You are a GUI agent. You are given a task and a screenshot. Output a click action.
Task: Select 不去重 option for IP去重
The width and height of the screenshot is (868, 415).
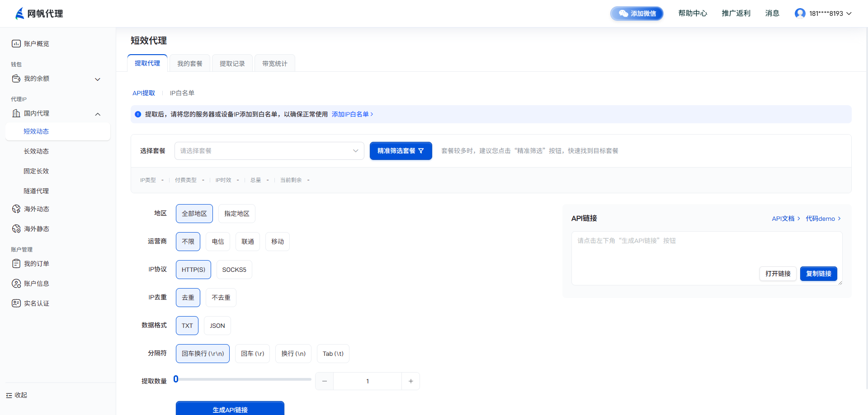[221, 298]
